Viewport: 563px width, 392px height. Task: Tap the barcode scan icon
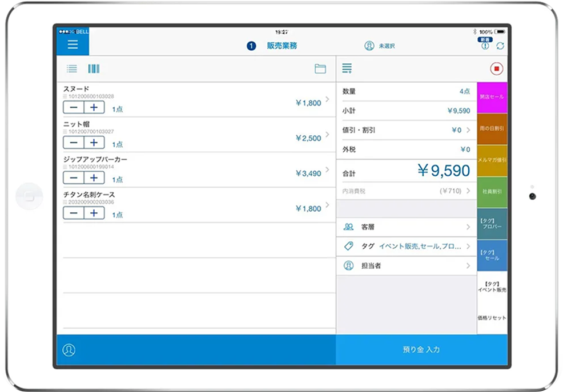tap(94, 69)
